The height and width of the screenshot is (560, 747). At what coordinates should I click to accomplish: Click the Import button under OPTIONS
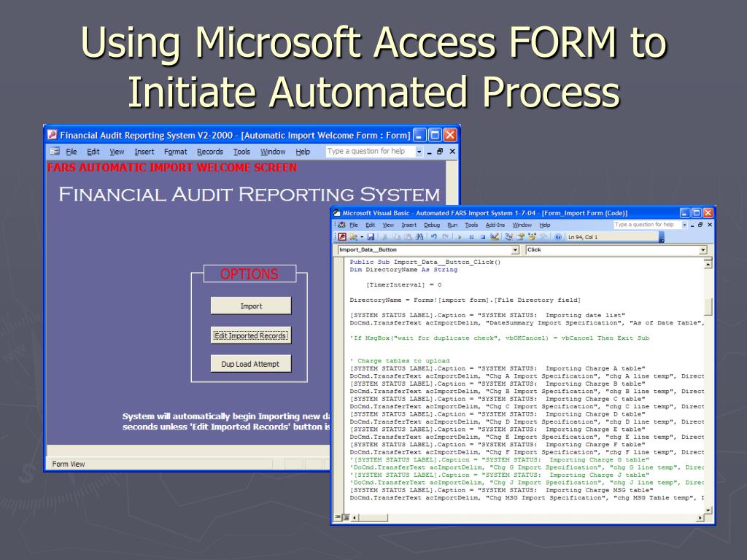point(251,306)
